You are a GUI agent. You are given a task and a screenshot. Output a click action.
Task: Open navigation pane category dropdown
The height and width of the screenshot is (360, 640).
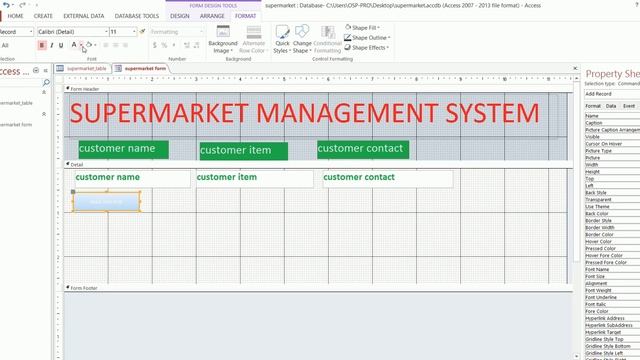[x=36, y=70]
